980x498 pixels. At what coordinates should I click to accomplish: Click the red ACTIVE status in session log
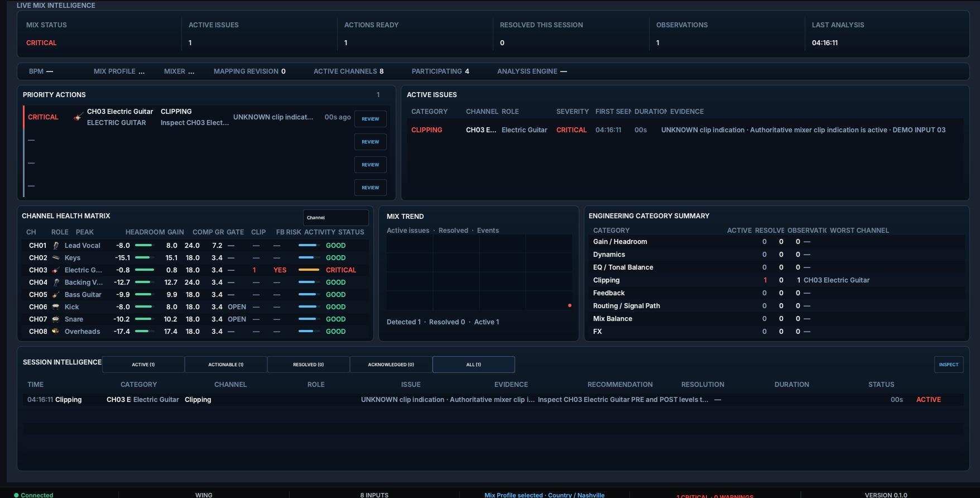(x=929, y=400)
